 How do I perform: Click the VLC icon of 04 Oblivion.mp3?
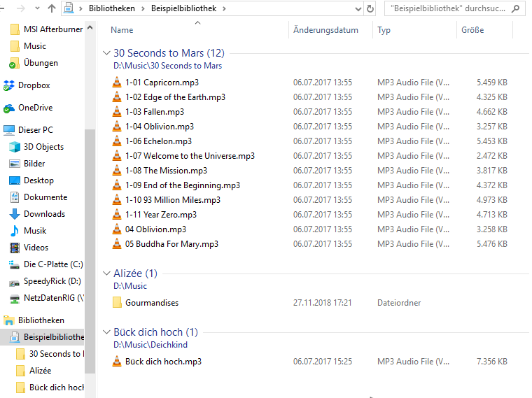117,229
